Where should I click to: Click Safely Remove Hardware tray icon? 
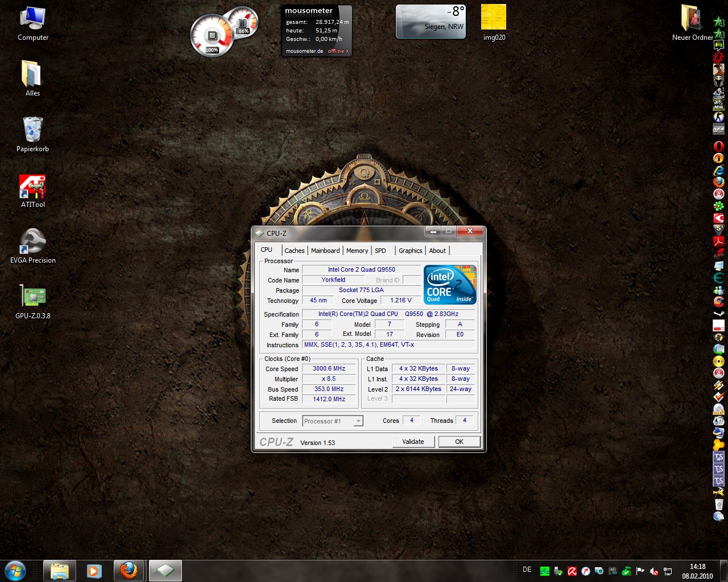559,571
